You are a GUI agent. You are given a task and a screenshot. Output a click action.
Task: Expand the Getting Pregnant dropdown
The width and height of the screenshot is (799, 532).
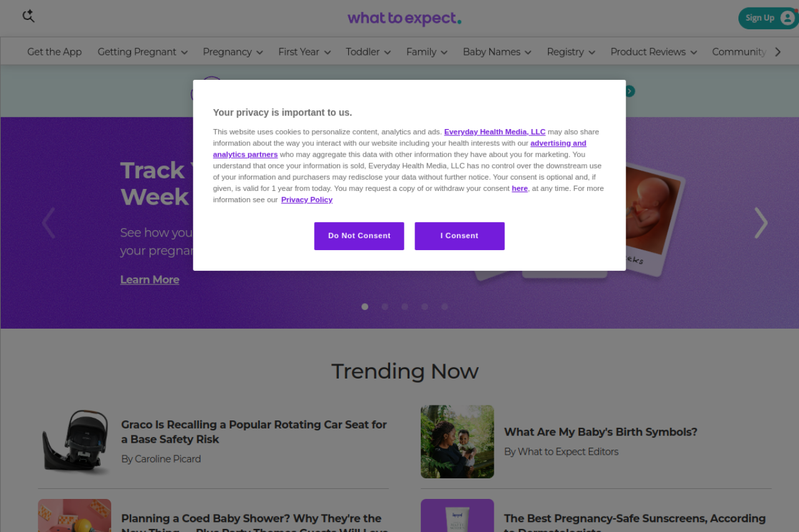[142, 52]
